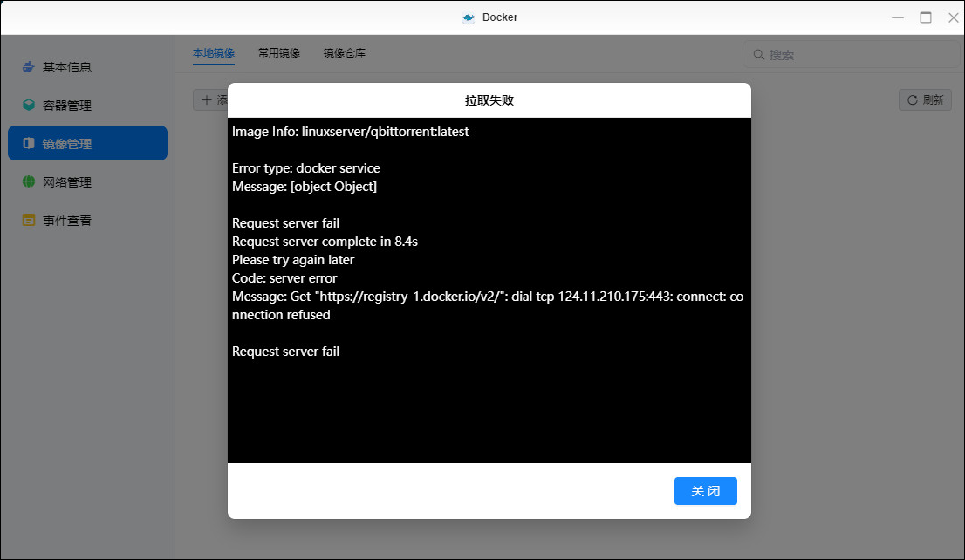Open 事件查看 via its yellow icon

pyautogui.click(x=29, y=221)
